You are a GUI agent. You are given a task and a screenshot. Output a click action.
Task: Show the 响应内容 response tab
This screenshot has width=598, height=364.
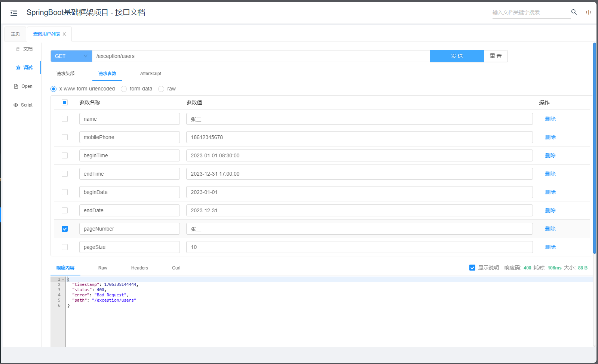(65, 268)
